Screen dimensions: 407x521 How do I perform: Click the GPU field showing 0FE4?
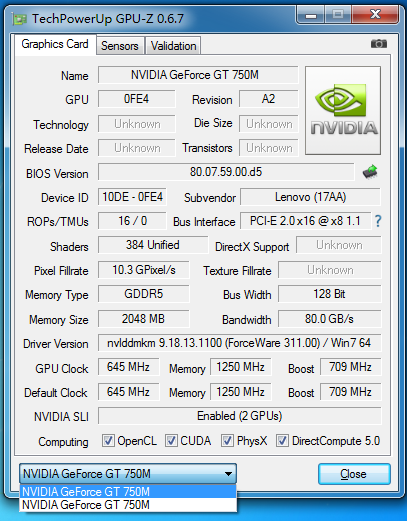point(136,99)
